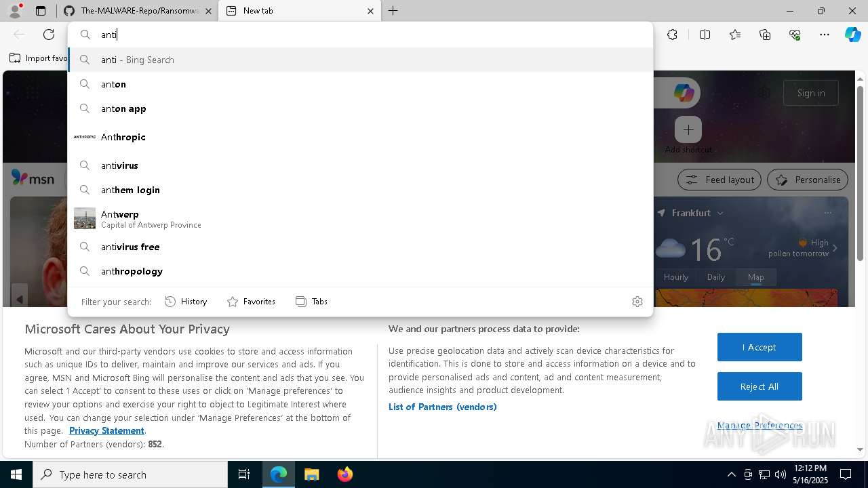This screenshot has width=868, height=488.
Task: Click the address bar containing 'anti'
Action: tap(360, 35)
